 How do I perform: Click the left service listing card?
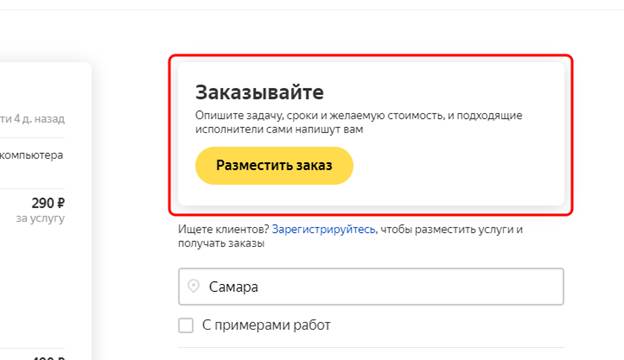pos(46,211)
